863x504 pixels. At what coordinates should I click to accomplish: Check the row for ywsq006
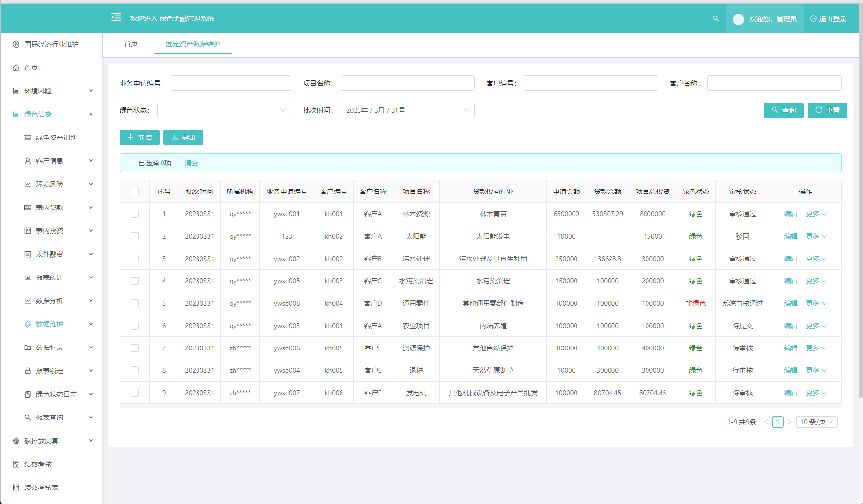(135, 348)
